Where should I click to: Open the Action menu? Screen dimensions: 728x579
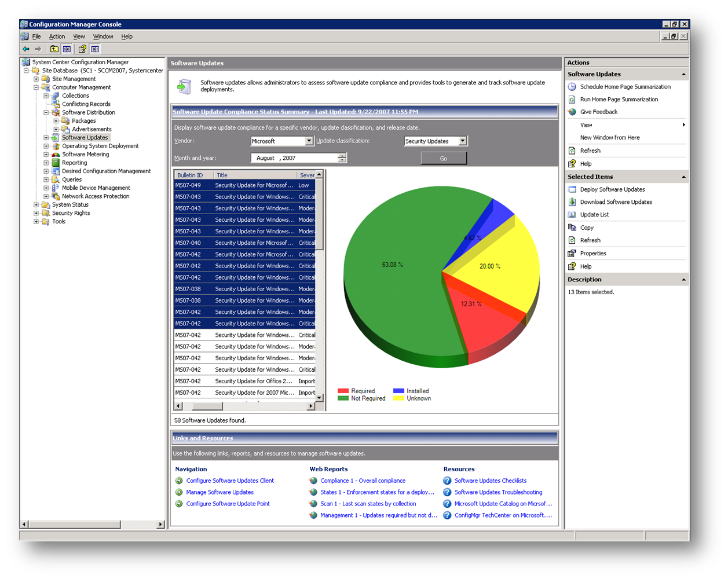point(57,36)
